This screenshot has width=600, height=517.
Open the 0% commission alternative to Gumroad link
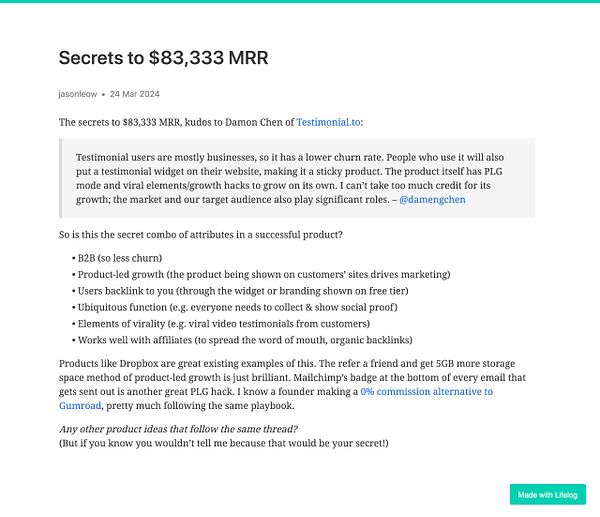(x=427, y=392)
